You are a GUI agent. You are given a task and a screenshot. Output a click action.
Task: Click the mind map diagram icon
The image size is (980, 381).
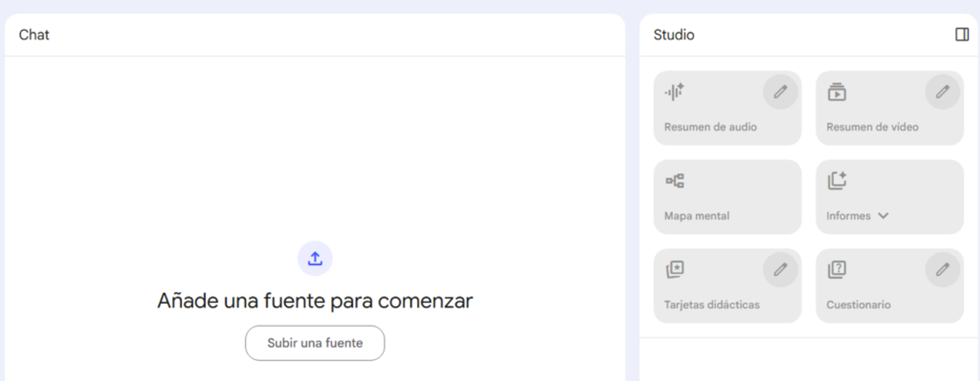click(x=675, y=181)
